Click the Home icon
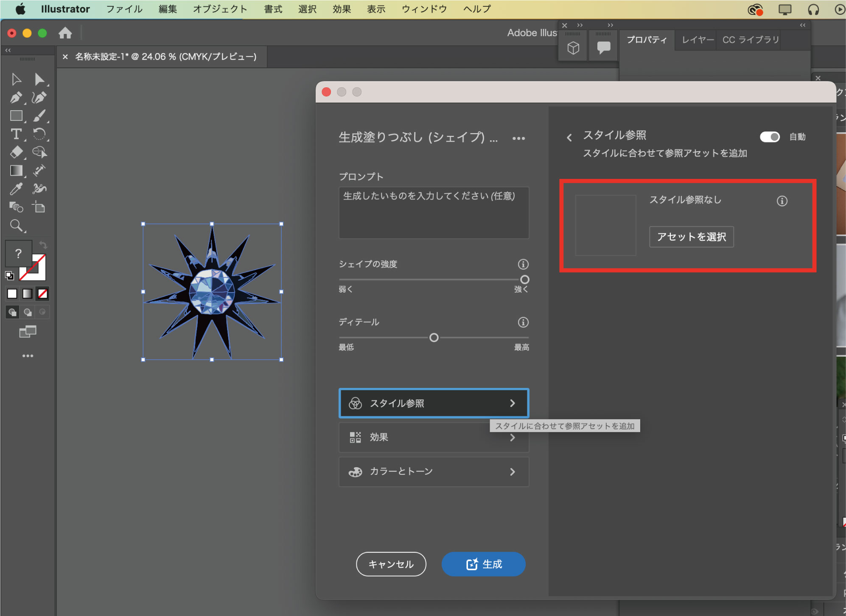Image resolution: width=846 pixels, height=616 pixels. (65, 33)
